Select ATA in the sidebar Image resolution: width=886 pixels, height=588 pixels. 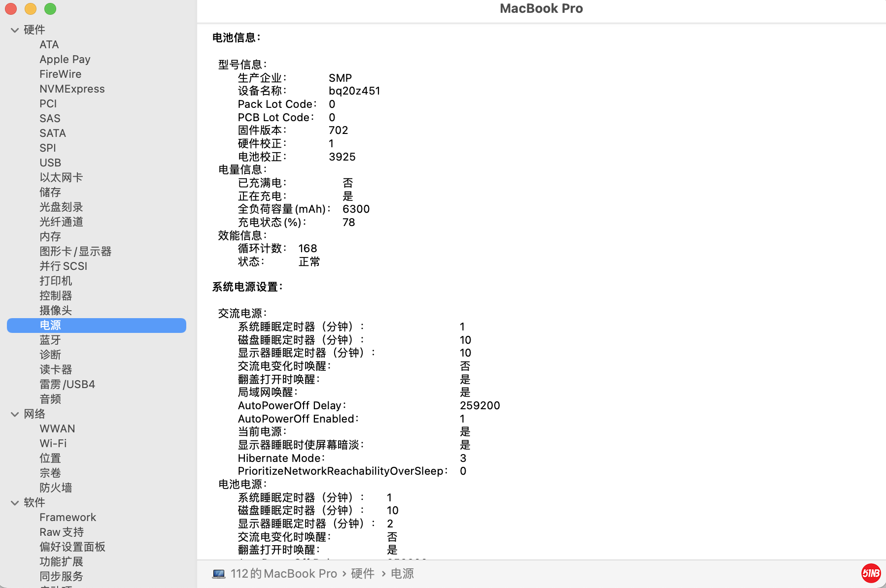[x=49, y=45]
